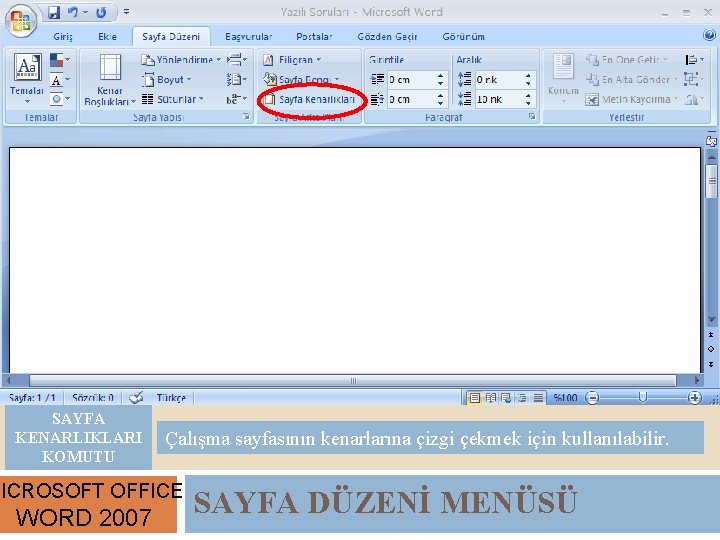Decrease right indent with down arrow
This screenshot has width=720, height=540.
click(440, 104)
